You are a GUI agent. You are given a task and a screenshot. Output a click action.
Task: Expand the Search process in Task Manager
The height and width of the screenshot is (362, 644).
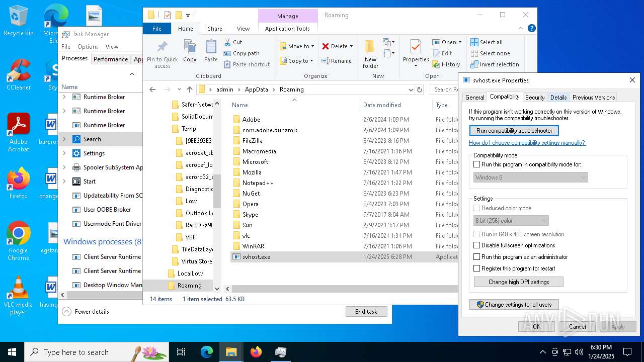pyautogui.click(x=64, y=139)
